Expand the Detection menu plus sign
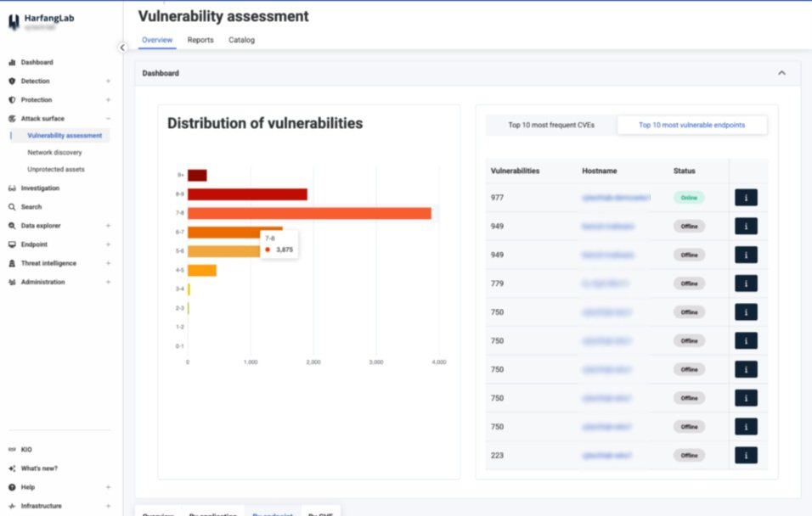This screenshot has width=812, height=516. pyautogui.click(x=108, y=81)
